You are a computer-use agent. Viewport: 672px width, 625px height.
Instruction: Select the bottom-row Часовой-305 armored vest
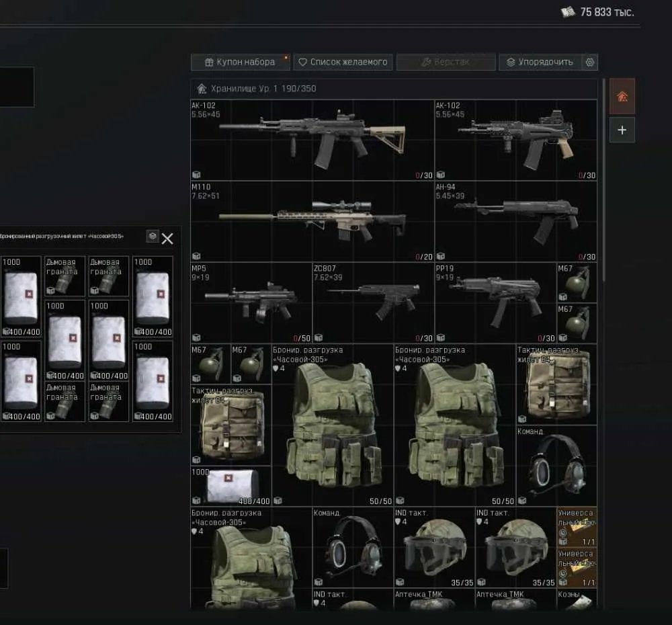[251, 557]
